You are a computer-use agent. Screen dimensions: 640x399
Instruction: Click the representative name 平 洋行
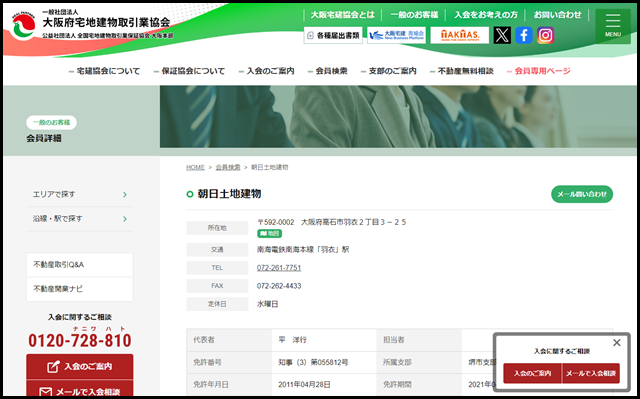click(x=292, y=340)
